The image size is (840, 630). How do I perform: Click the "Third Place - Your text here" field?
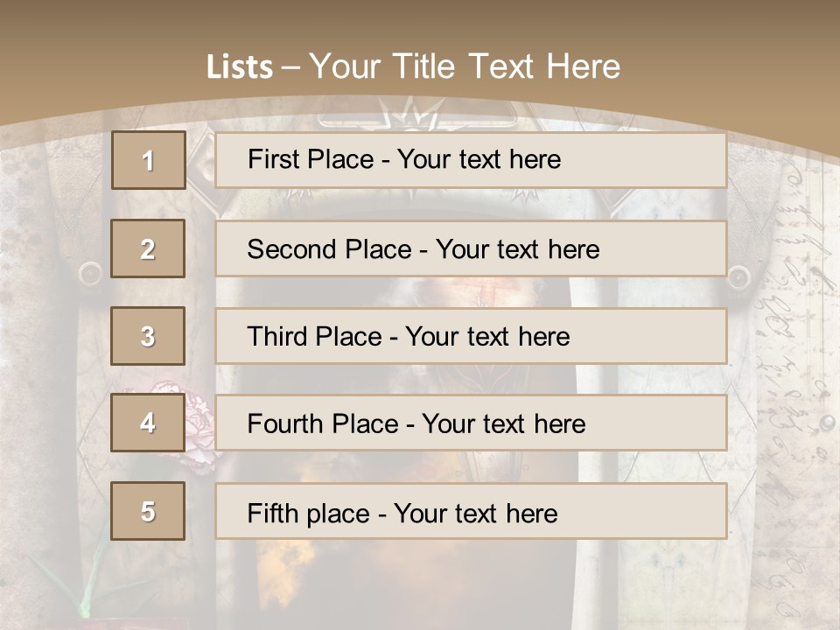(471, 336)
